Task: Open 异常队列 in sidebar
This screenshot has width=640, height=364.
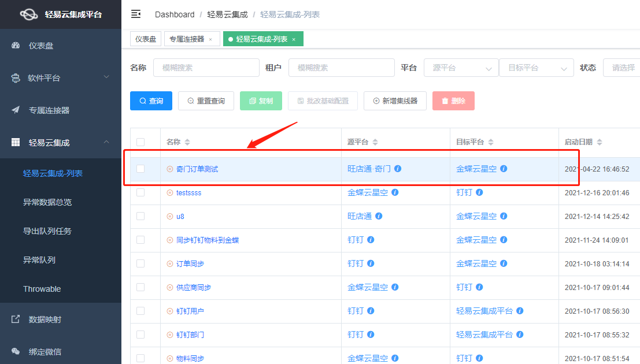Action: [x=60, y=260]
